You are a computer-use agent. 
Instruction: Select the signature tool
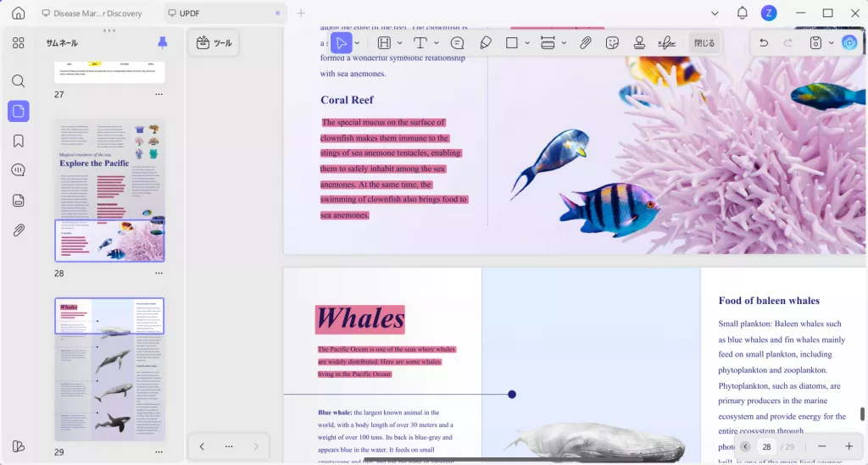(666, 42)
